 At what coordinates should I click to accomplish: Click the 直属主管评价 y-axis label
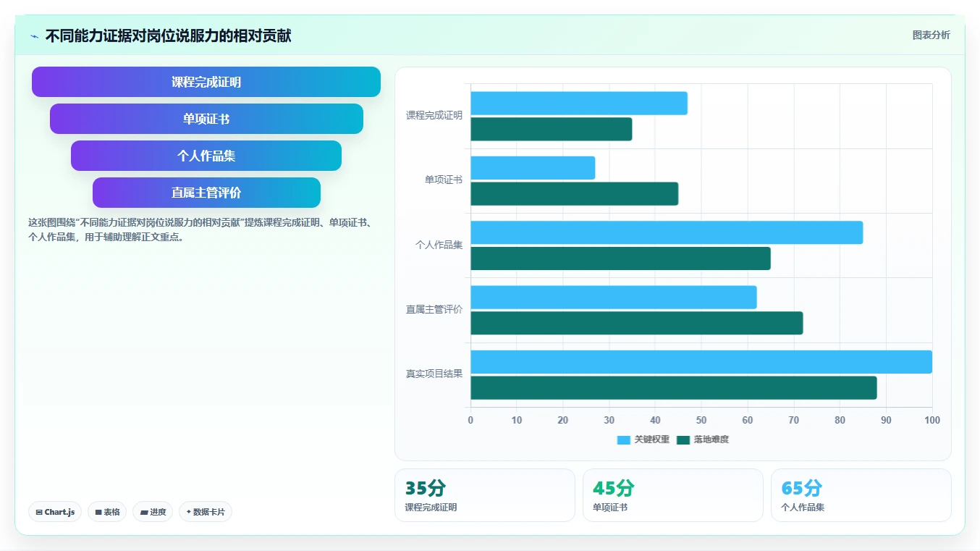[434, 309]
